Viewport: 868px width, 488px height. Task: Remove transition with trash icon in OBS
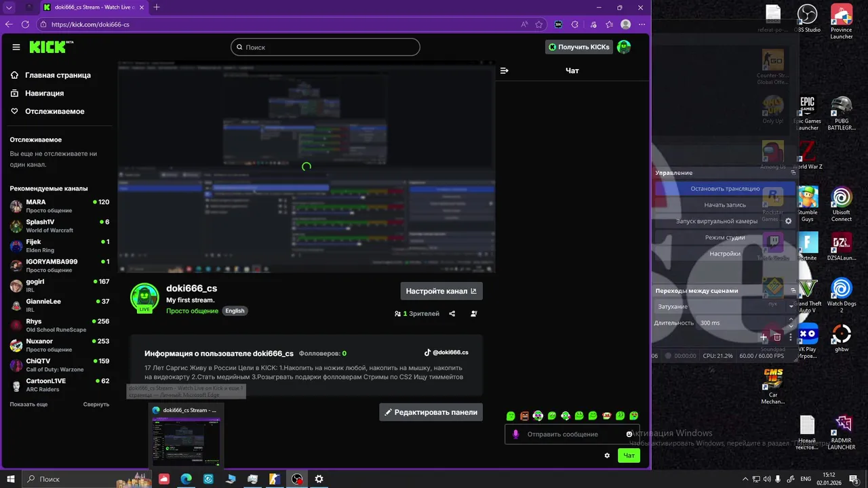[x=777, y=337]
